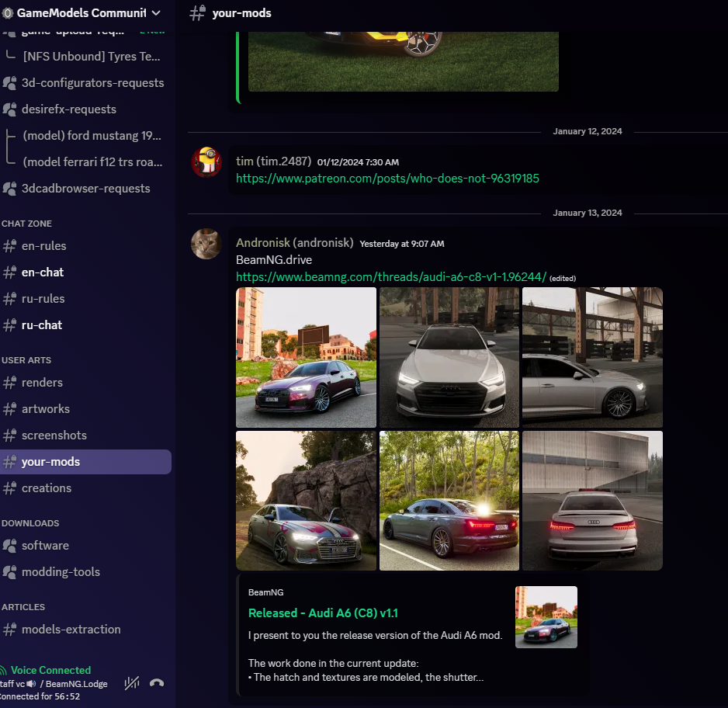Screen dimensions: 728x708
Task: Click the username Andronisk (andronisk)
Action: point(294,243)
